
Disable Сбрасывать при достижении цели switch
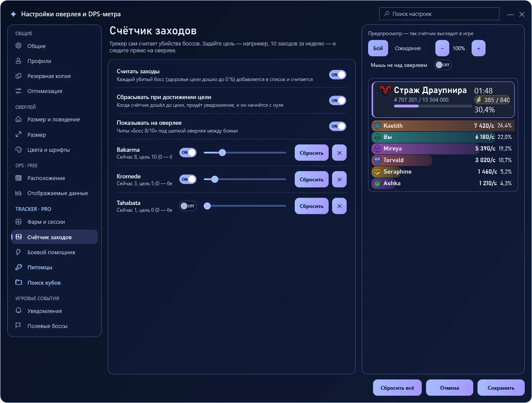tap(338, 100)
